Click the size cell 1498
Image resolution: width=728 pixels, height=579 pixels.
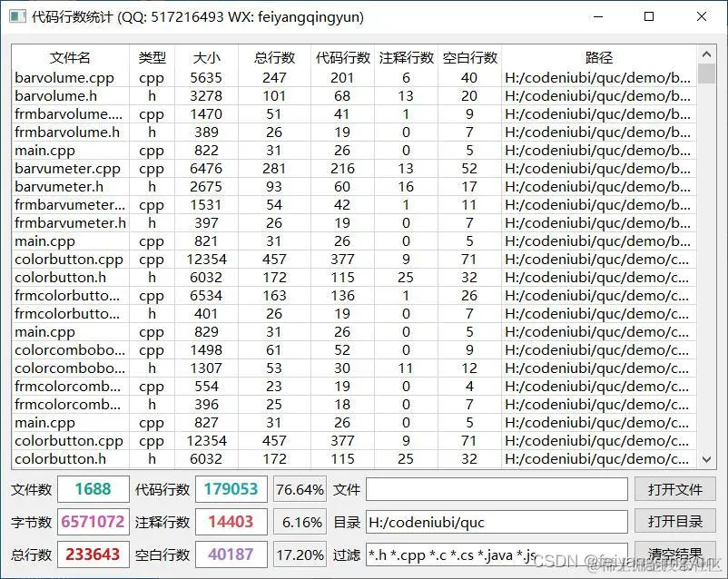click(206, 350)
